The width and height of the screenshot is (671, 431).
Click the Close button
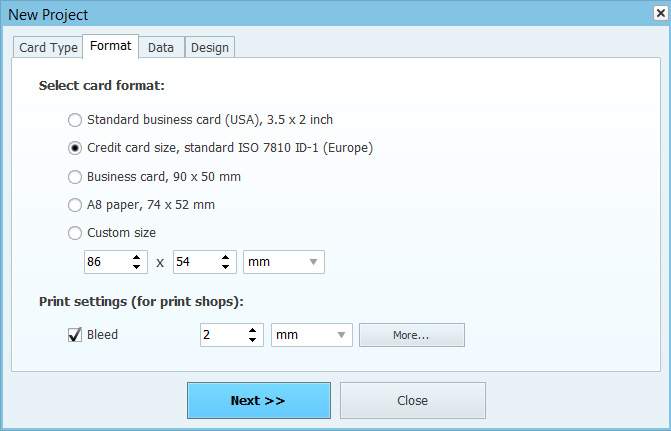(413, 401)
